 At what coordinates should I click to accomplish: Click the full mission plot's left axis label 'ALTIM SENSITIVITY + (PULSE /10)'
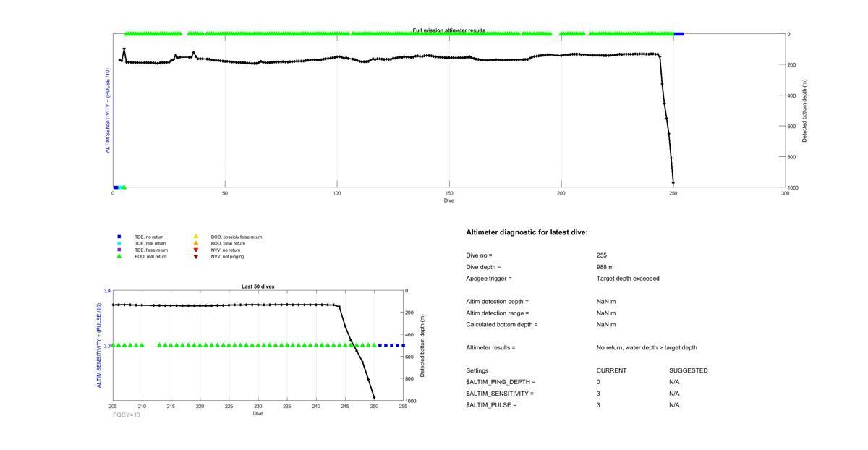click(108, 111)
